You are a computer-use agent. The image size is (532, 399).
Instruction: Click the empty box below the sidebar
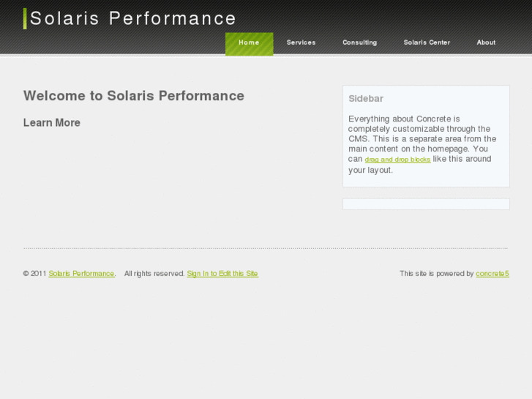pyautogui.click(x=426, y=204)
